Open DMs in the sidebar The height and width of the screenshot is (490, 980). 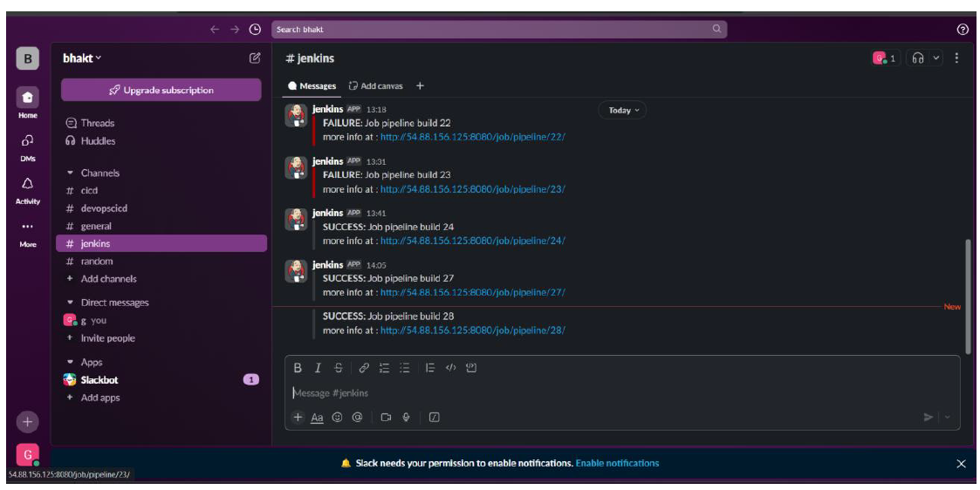tap(28, 146)
